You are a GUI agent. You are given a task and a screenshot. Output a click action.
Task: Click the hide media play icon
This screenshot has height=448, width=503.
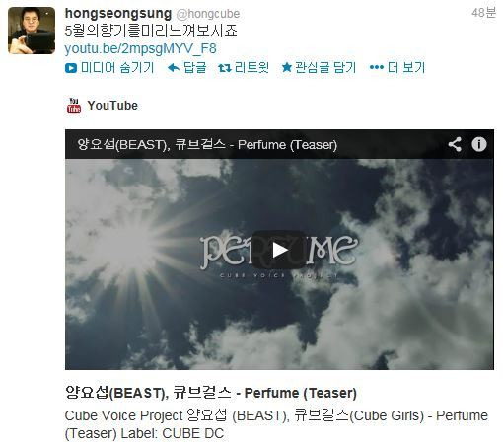71,68
